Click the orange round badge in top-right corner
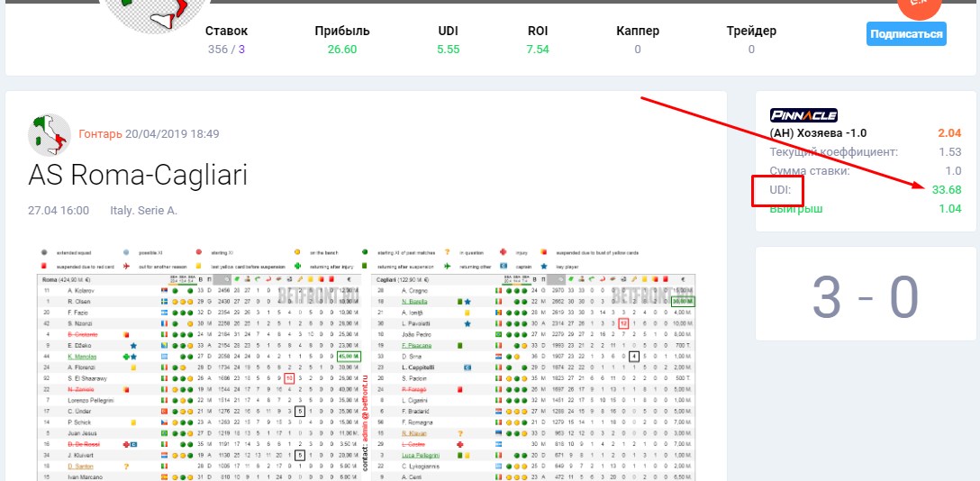Image resolution: width=980 pixels, height=481 pixels. (x=917, y=7)
